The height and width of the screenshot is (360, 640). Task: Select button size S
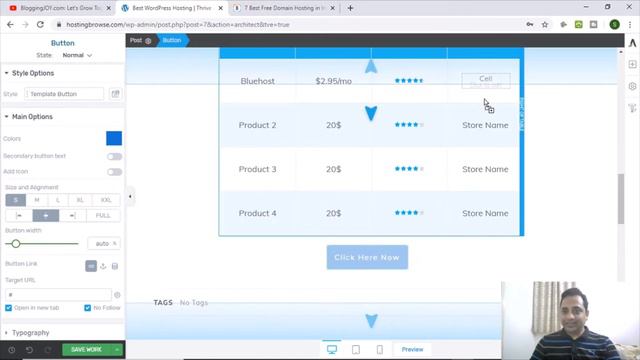(16, 200)
